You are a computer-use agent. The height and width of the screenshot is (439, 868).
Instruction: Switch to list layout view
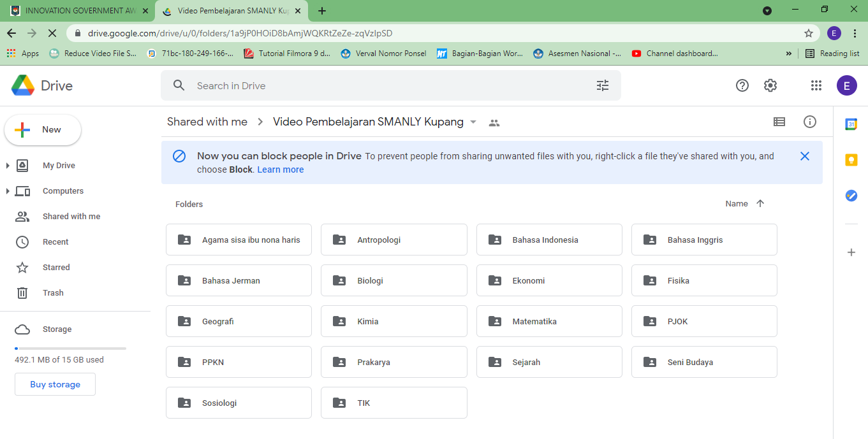(779, 122)
